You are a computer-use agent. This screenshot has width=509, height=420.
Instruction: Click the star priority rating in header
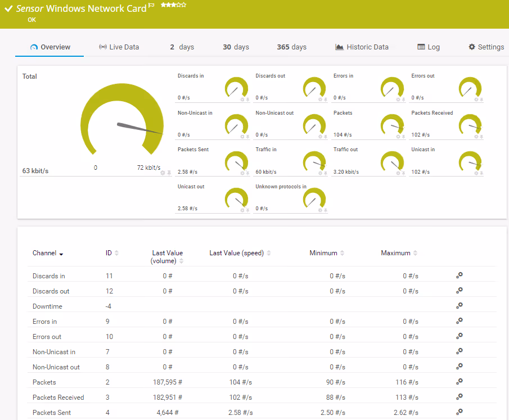[173, 5]
